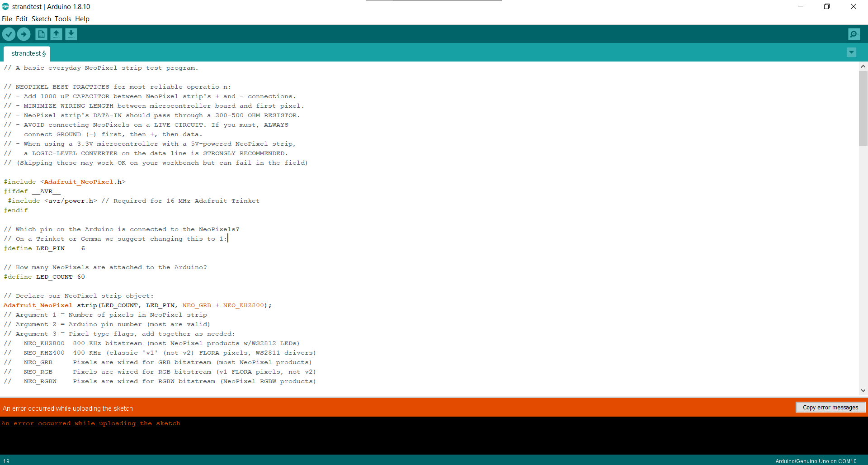Restore down the Arduino window
Viewport: 868px width, 465px height.
[x=827, y=6]
